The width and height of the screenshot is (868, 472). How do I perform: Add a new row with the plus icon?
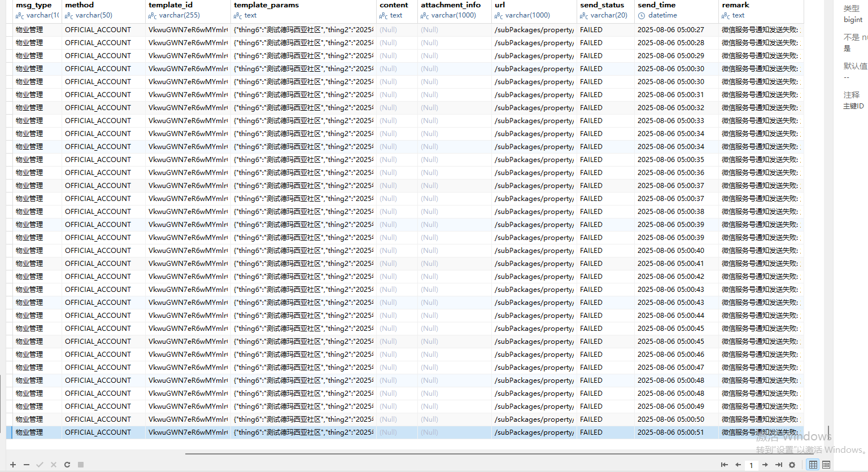coord(12,465)
